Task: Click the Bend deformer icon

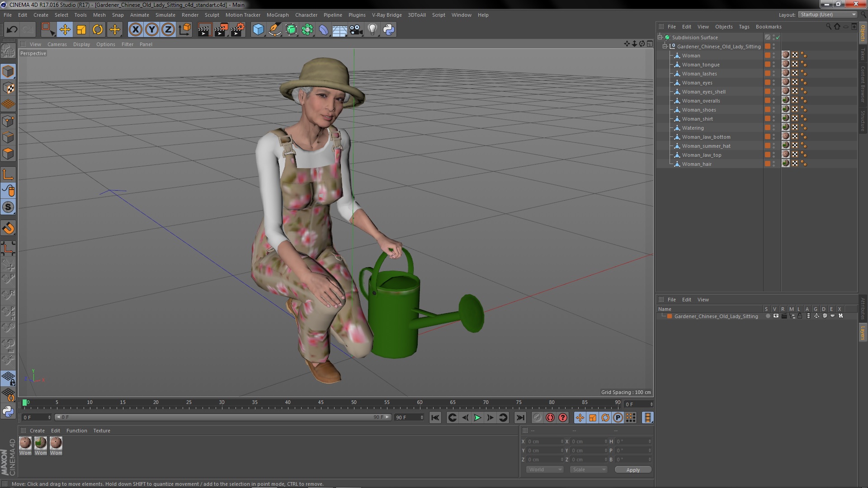Action: [x=324, y=30]
